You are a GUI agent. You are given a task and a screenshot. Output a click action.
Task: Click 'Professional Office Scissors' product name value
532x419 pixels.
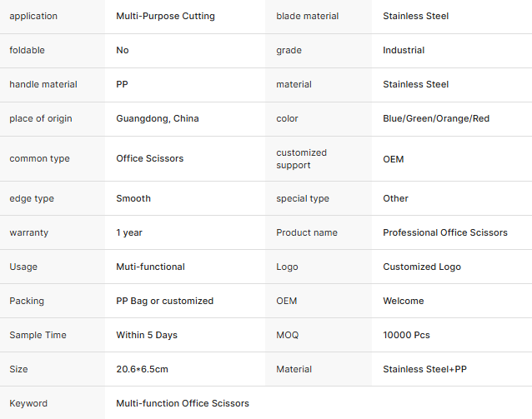click(445, 232)
